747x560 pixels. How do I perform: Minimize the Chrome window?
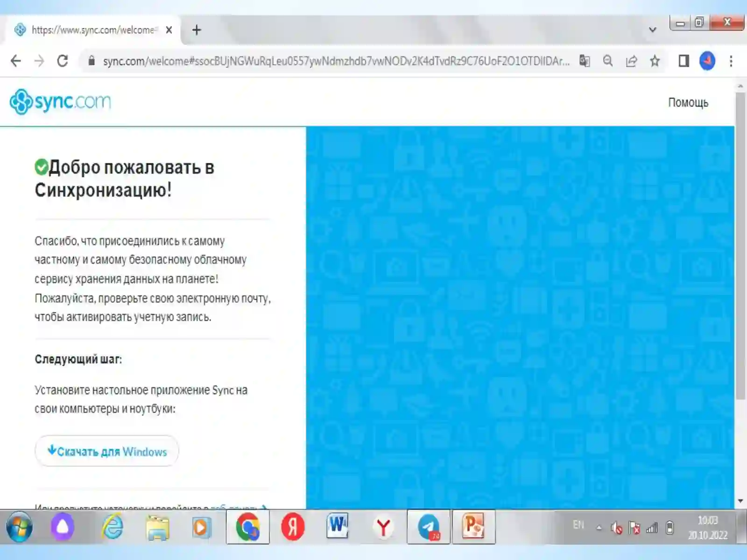coord(681,23)
